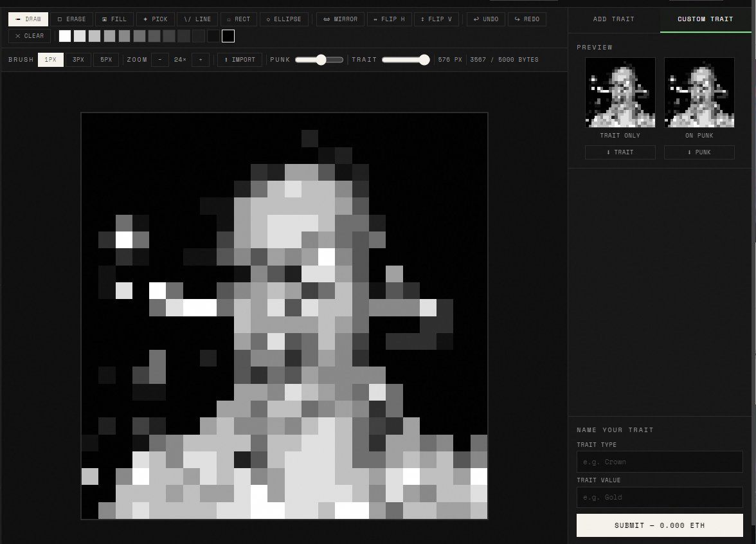Select the Rect tool
This screenshot has width=756, height=544.
(239, 19)
